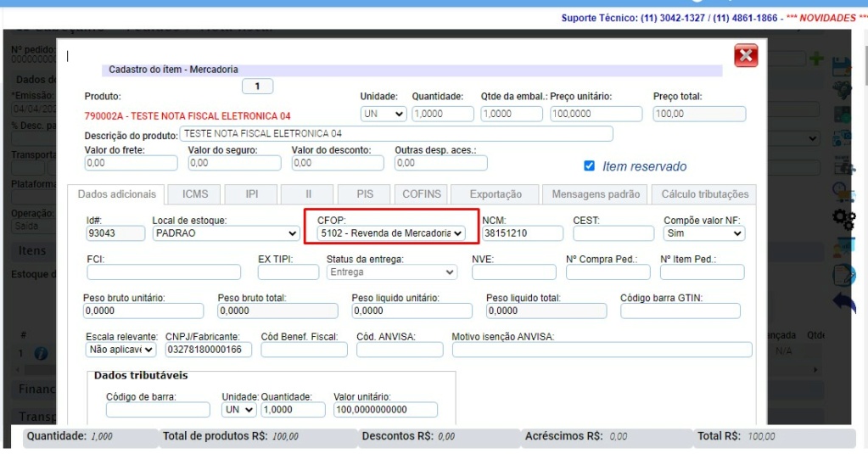868x454 pixels.
Task: Click the EX TIPI field
Action: click(x=288, y=272)
